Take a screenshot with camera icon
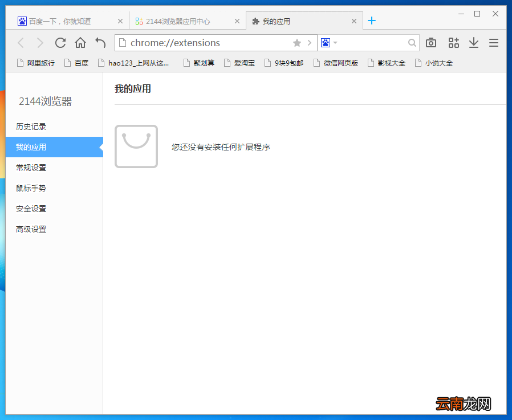The width and height of the screenshot is (512, 420). coord(431,43)
